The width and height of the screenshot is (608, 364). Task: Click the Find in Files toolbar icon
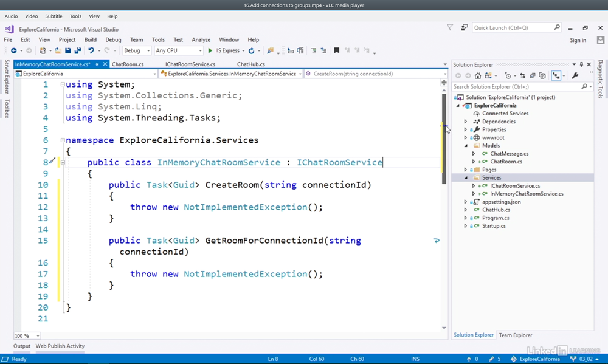pos(271,50)
